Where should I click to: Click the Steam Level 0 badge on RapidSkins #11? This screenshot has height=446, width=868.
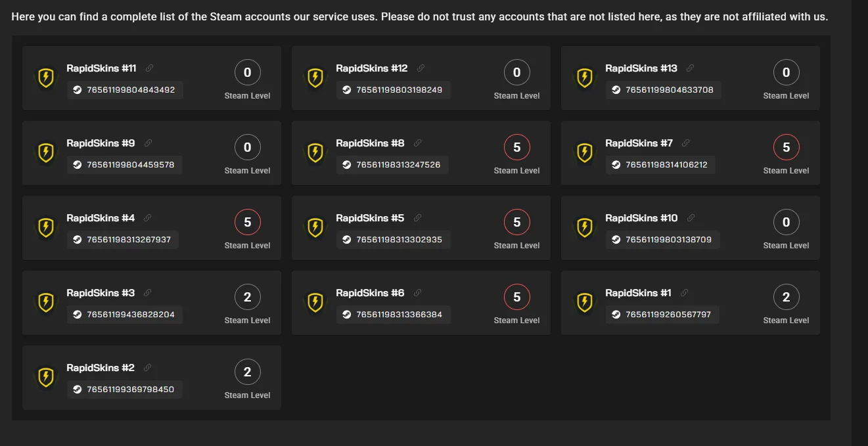(248, 72)
